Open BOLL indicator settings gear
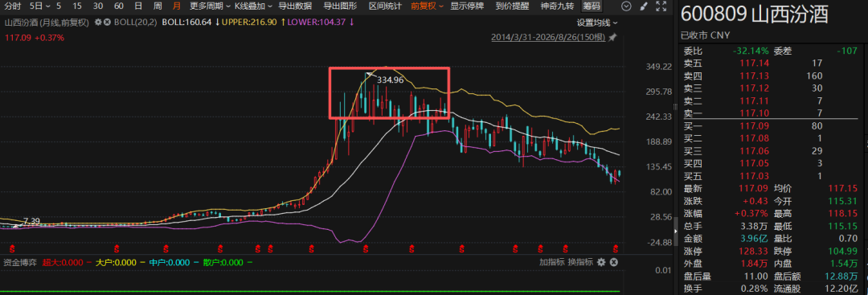Screen dimensions: 868x295 pos(98,23)
